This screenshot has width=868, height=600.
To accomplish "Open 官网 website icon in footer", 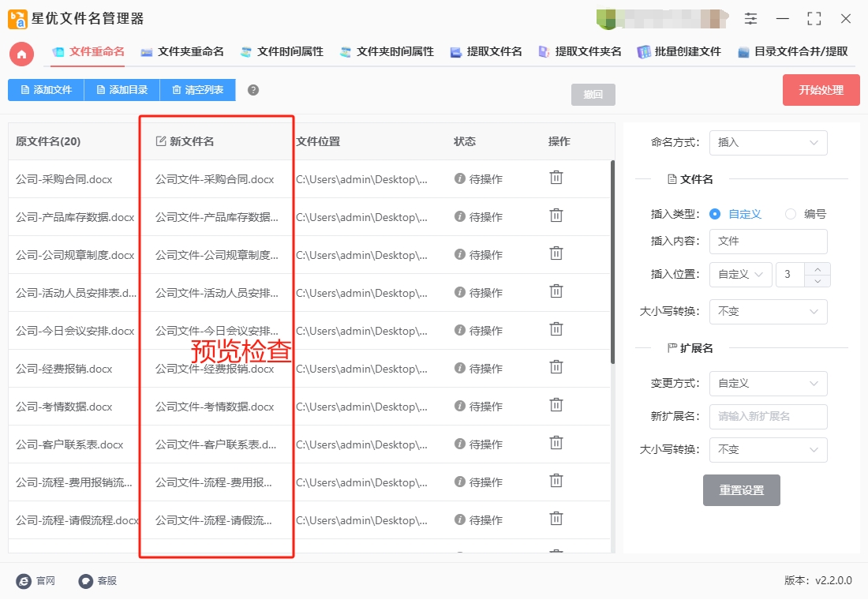I will (24, 581).
